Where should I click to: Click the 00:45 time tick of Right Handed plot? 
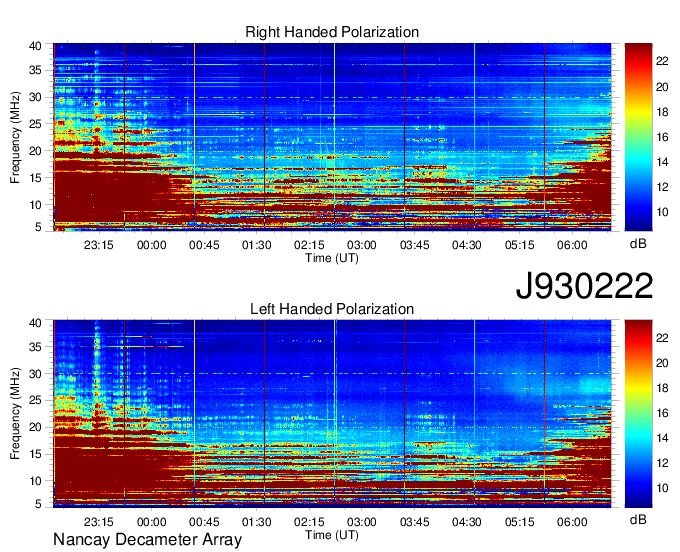204,245
